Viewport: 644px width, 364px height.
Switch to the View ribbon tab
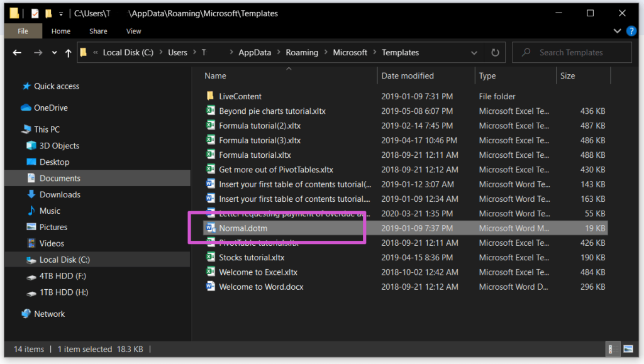point(133,31)
